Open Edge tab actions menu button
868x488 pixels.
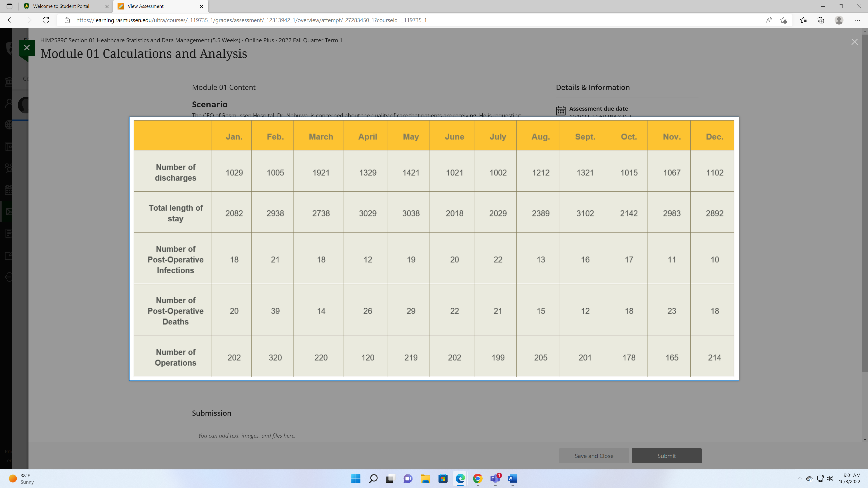pyautogui.click(x=9, y=6)
